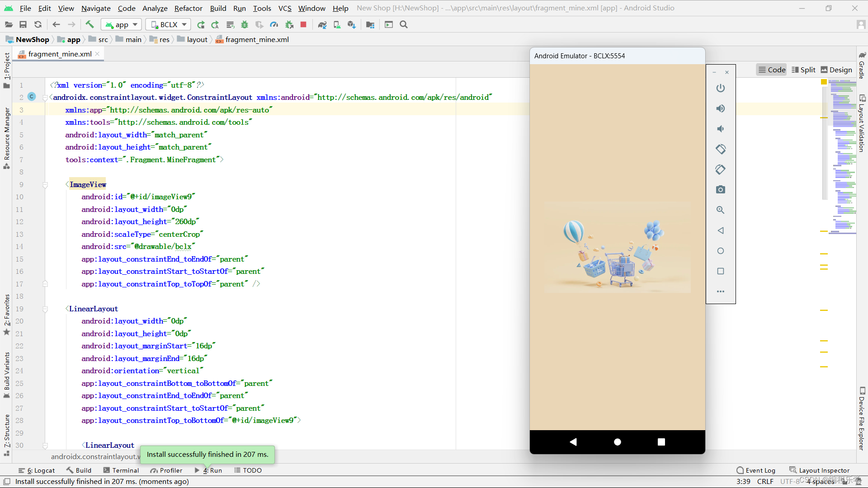Click the emulator sidebar overview square icon
Screen dimensions: 868x488
click(x=721, y=271)
